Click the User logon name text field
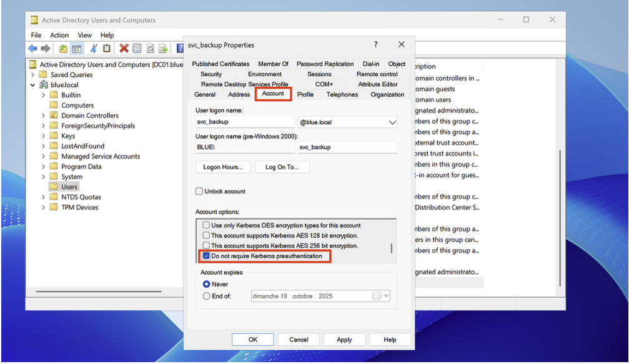This screenshot has height=364, width=629. pos(244,122)
